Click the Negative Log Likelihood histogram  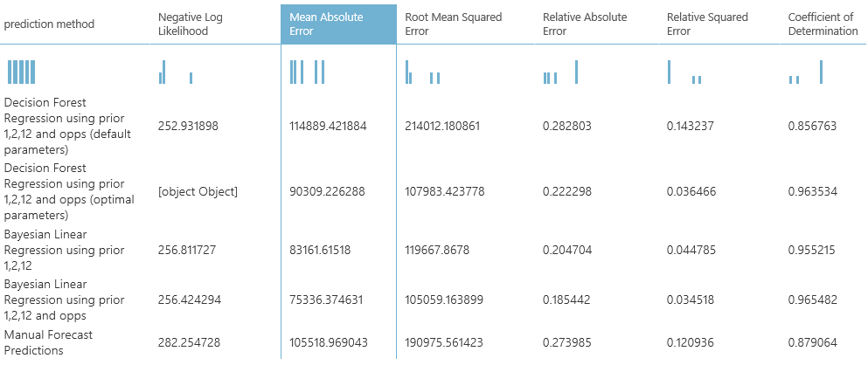pyautogui.click(x=176, y=72)
